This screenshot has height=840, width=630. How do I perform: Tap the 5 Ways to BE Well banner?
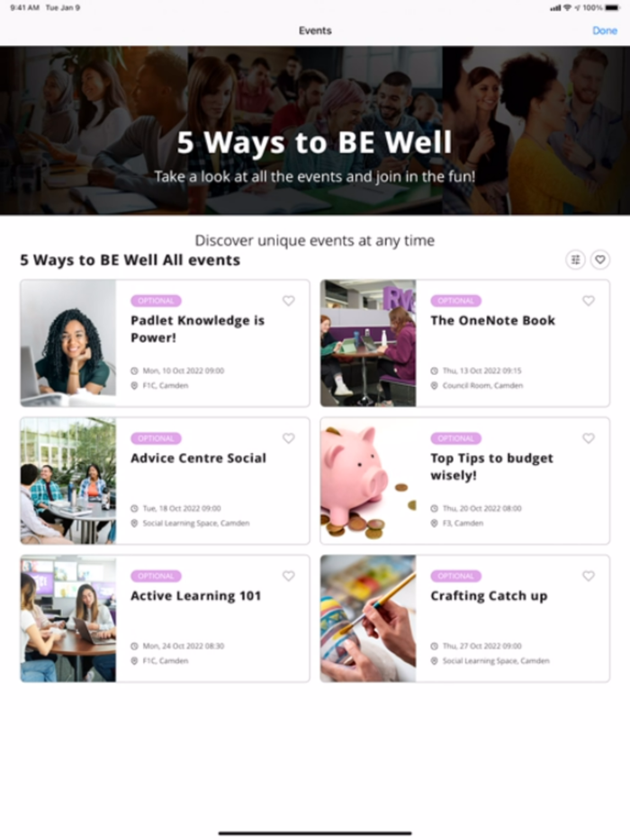315,130
